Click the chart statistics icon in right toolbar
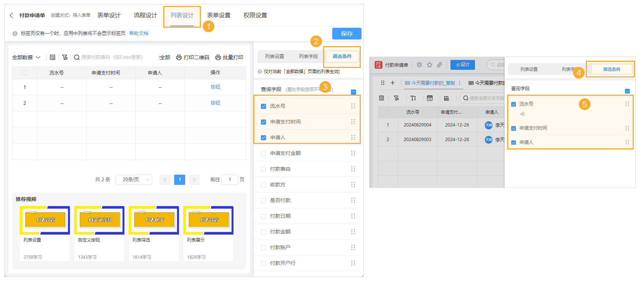 [x=446, y=98]
